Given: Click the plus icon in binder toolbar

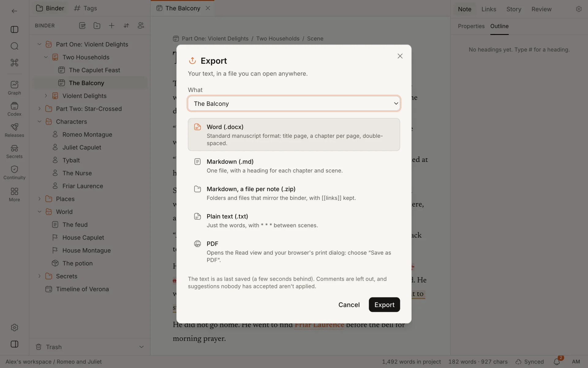Looking at the screenshot, I should pyautogui.click(x=111, y=25).
